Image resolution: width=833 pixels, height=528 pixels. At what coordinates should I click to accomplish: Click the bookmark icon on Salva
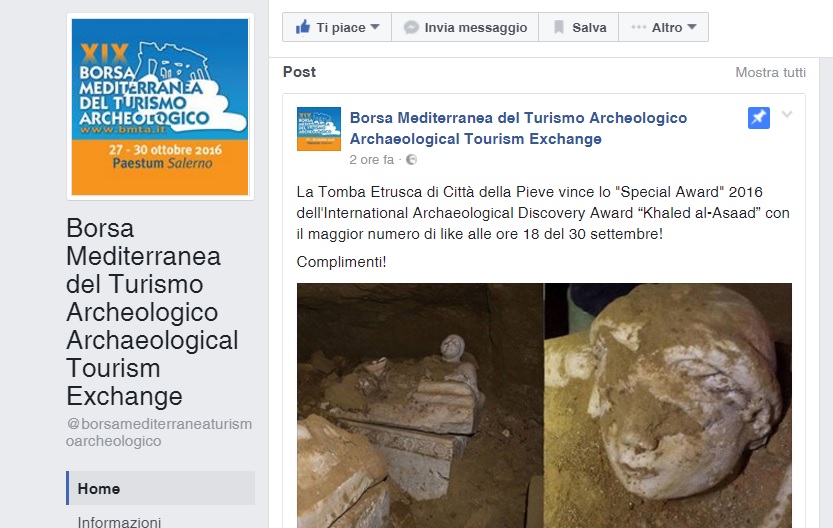[558, 27]
